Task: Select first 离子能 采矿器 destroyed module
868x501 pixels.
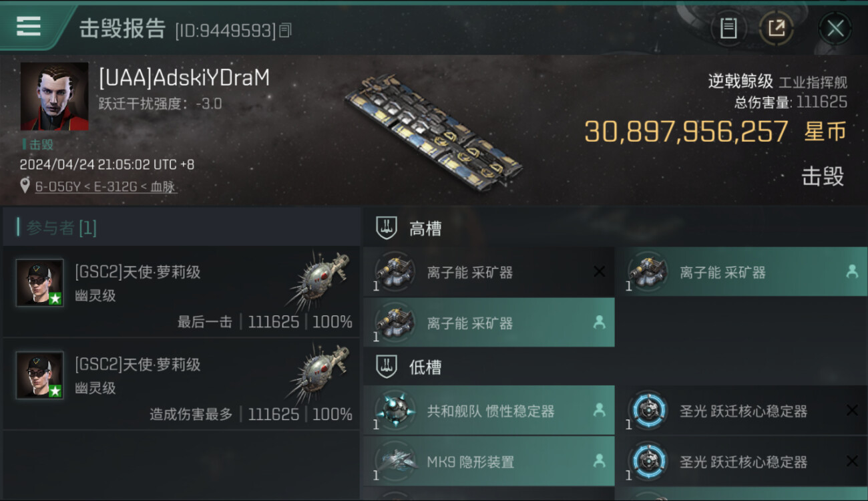Action: pos(489,272)
